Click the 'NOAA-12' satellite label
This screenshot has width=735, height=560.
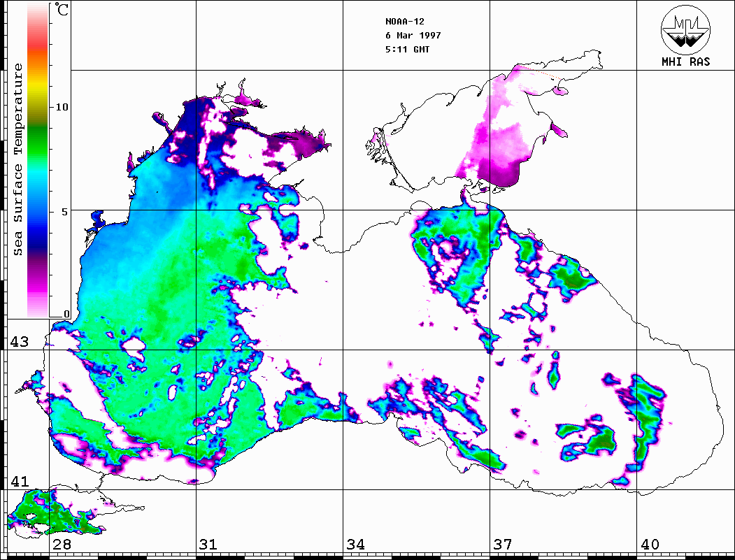pos(404,22)
